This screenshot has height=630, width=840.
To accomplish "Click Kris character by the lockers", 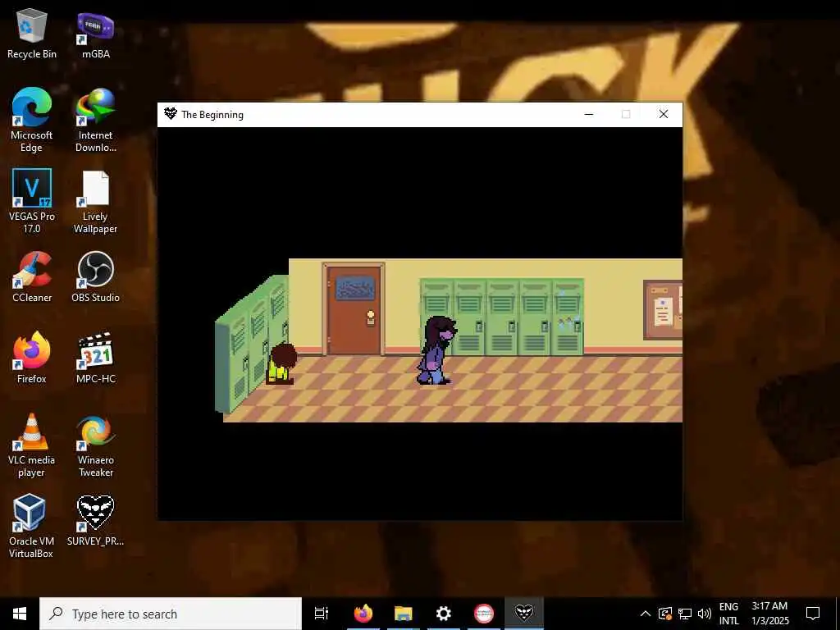I will click(x=281, y=363).
